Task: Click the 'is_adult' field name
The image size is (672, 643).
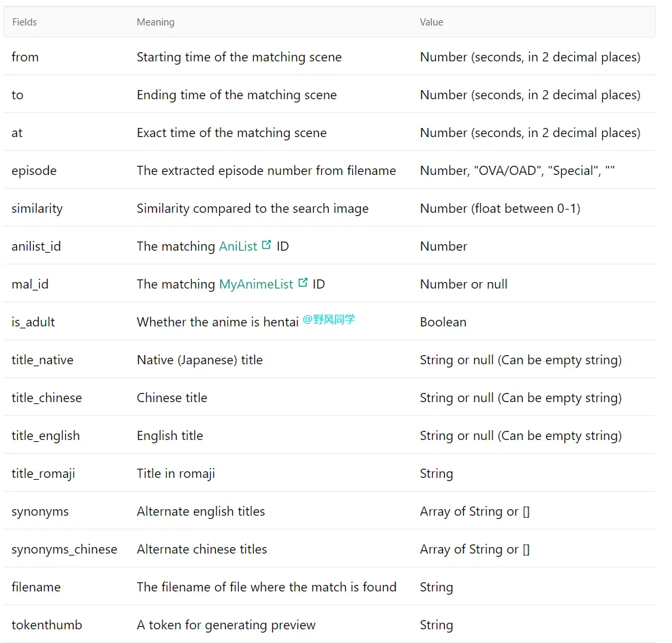Action: click(33, 322)
